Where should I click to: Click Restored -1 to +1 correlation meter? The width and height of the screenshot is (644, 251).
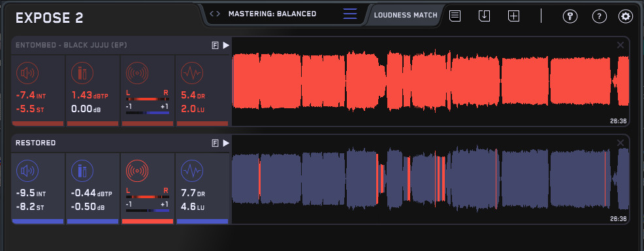148,210
